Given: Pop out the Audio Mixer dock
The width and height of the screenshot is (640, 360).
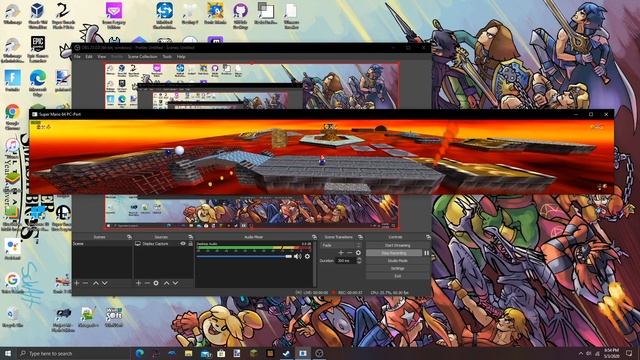Looking at the screenshot, I should click(314, 237).
